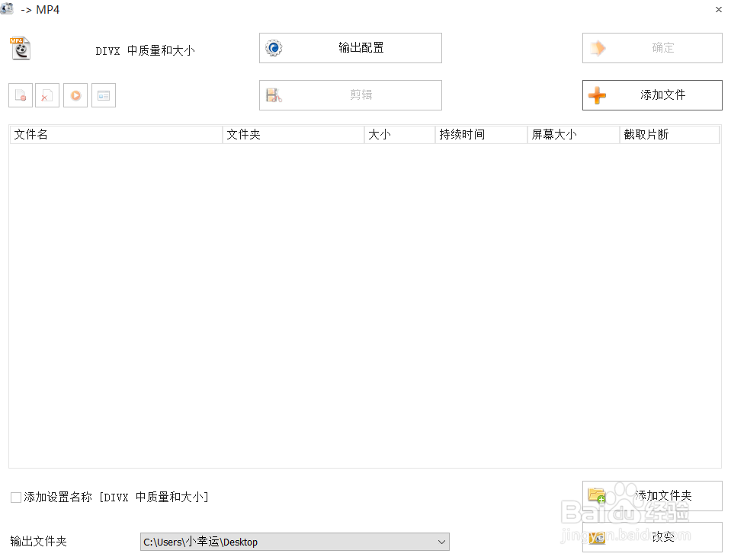Image resolution: width=731 pixels, height=560 pixels.
Task: Click the DIVX 中质量和大小 profile label
Action: (x=145, y=50)
